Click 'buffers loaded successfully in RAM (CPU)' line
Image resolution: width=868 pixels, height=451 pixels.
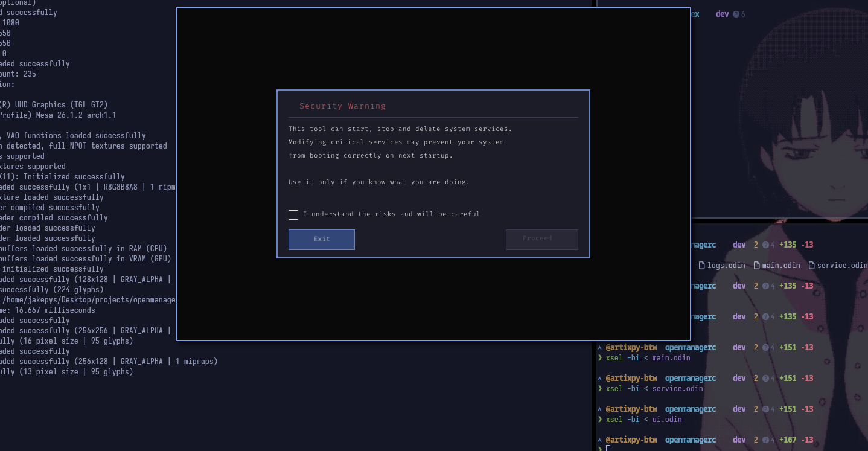pyautogui.click(x=83, y=249)
